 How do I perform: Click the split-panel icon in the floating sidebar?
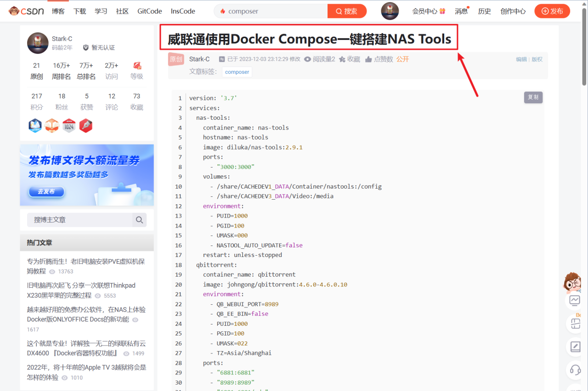click(576, 324)
